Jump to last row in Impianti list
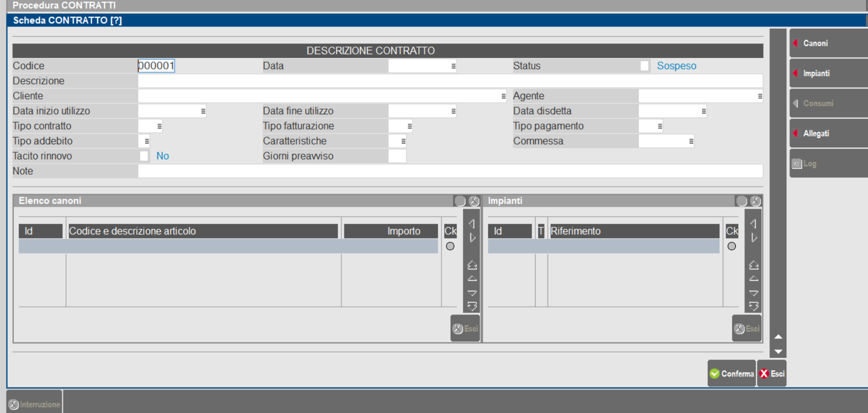 pos(753,306)
